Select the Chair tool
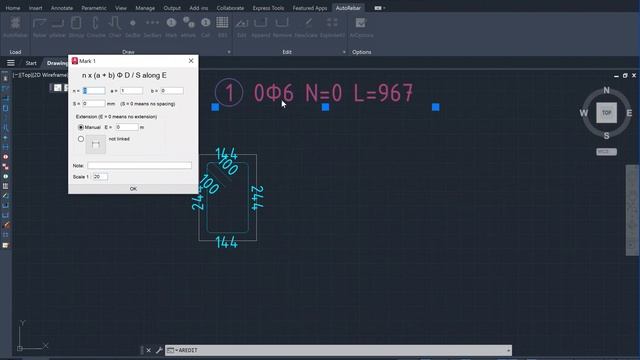The height and width of the screenshot is (360, 640). point(115,27)
